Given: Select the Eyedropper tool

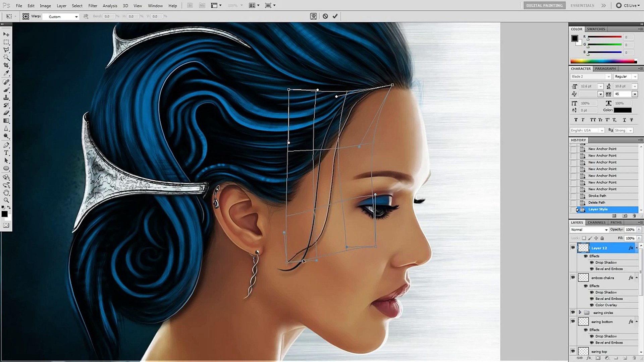Looking at the screenshot, I should [x=6, y=73].
